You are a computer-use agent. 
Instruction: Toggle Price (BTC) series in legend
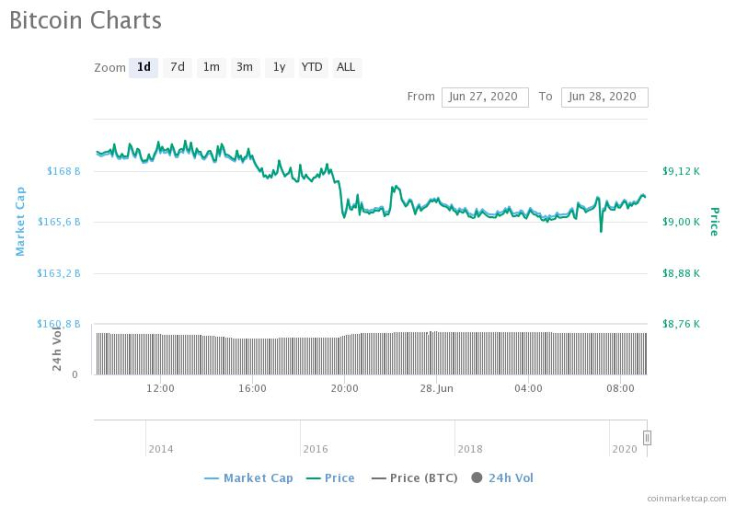[414, 478]
